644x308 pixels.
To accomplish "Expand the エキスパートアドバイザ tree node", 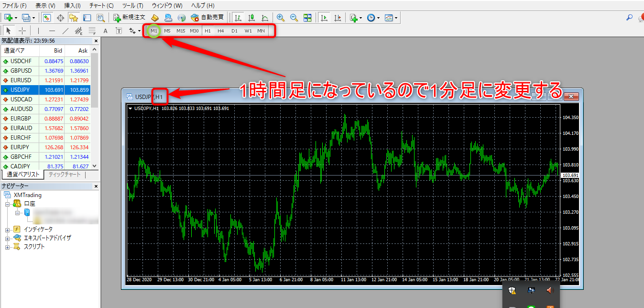I will (8, 238).
